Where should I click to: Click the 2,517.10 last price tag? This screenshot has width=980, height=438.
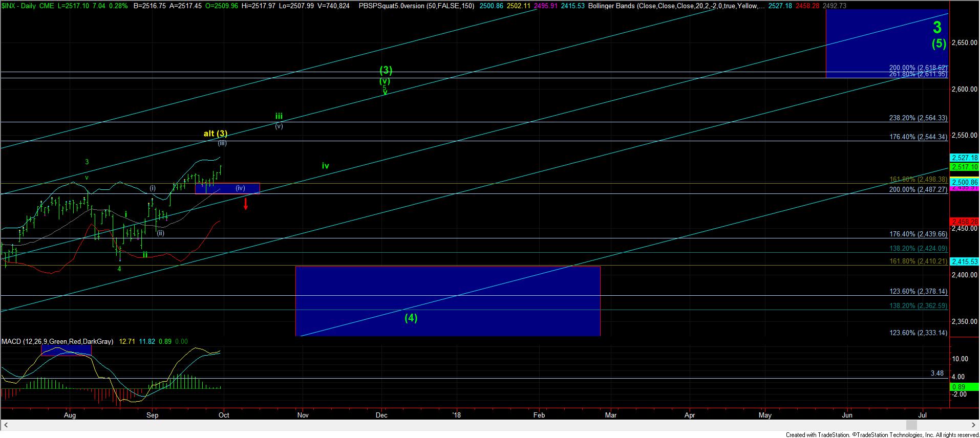pyautogui.click(x=965, y=167)
